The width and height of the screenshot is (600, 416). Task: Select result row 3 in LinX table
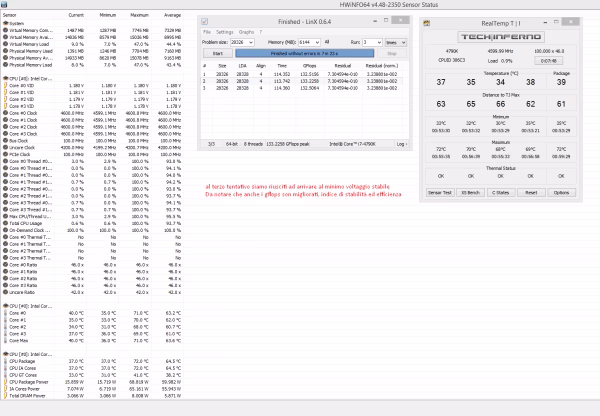(302, 88)
